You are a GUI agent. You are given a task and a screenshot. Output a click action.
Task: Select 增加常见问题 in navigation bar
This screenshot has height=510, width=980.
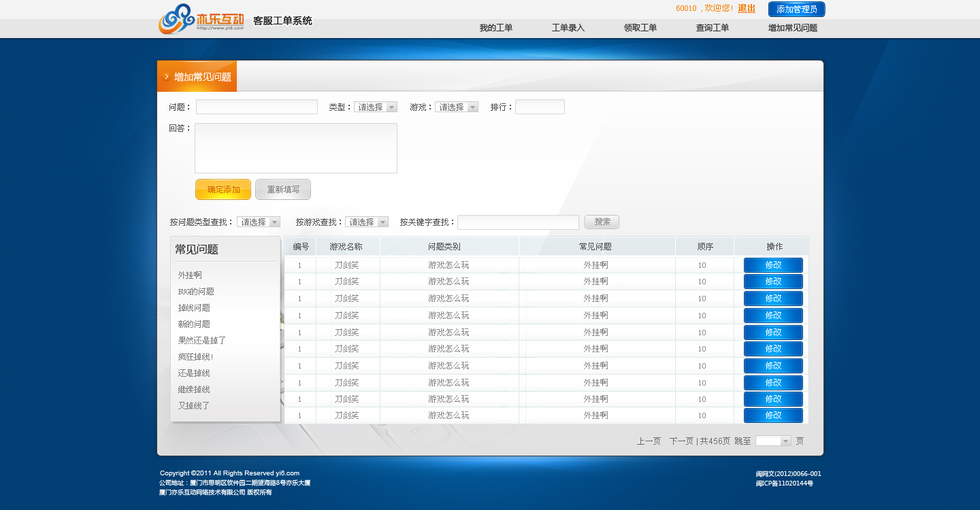pyautogui.click(x=793, y=28)
